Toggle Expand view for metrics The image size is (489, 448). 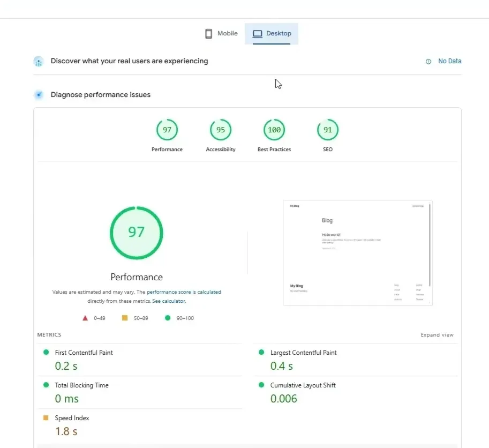coord(437,335)
